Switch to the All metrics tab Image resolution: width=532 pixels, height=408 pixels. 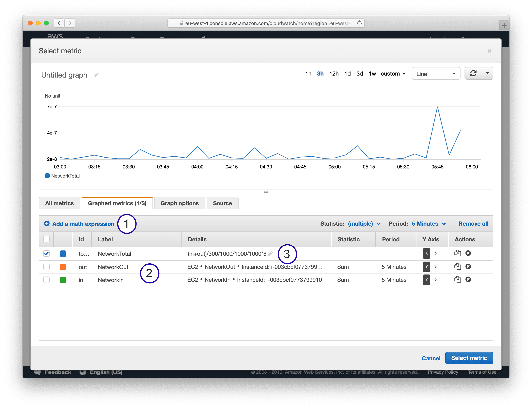(60, 203)
